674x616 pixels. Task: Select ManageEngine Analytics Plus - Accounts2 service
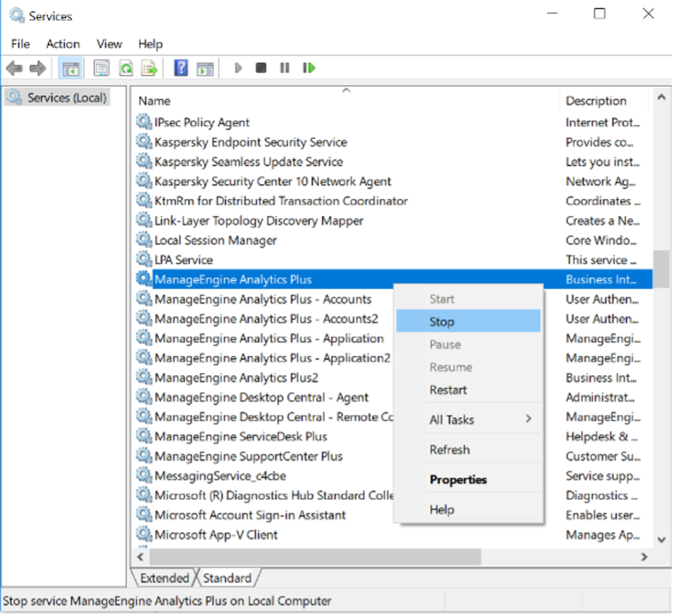click(x=266, y=319)
